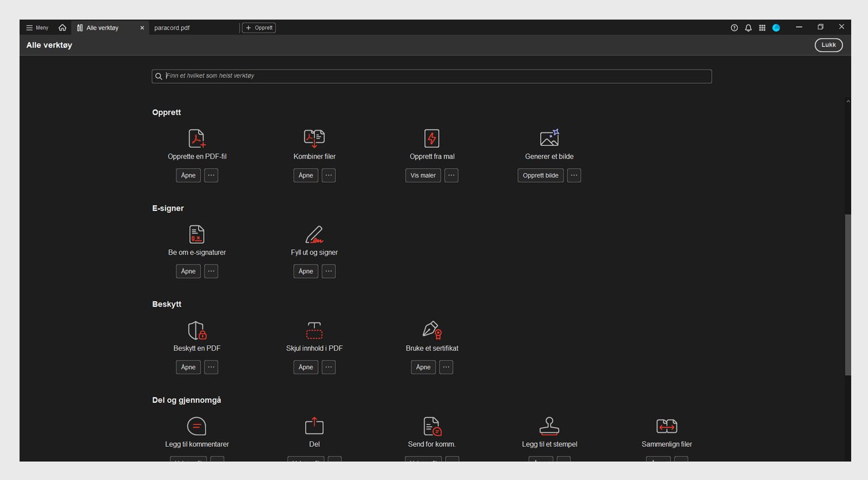This screenshot has width=868, height=480.
Task: Click the Fyll ut og signer label
Action: coord(315,252)
